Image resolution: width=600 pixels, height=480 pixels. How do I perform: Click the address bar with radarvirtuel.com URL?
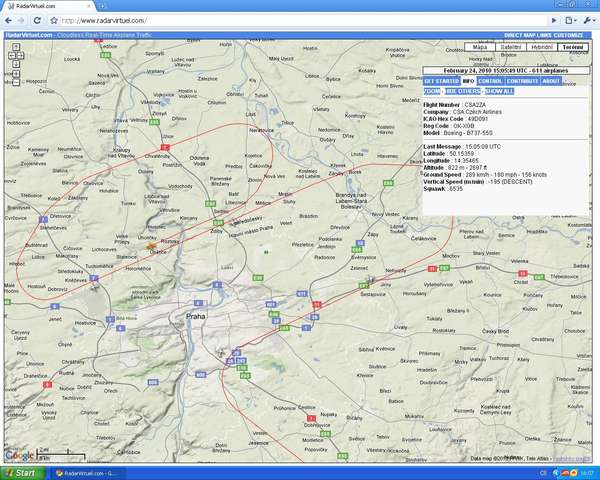point(302,21)
